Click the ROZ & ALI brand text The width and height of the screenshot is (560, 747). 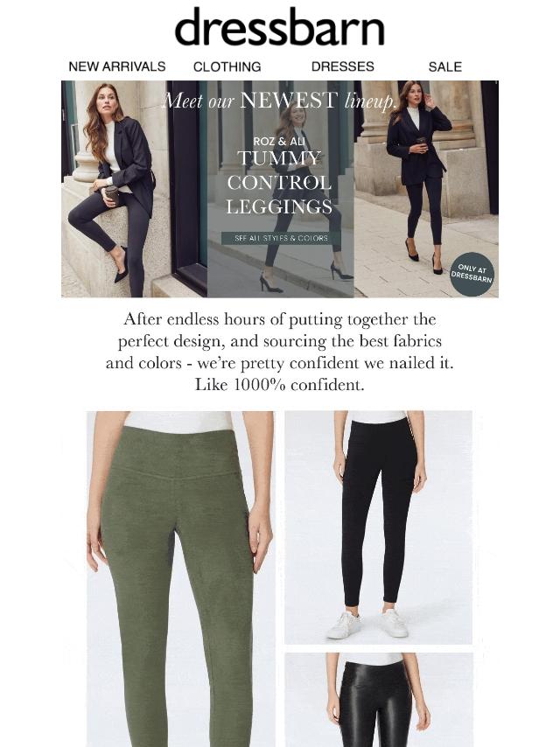(x=279, y=141)
